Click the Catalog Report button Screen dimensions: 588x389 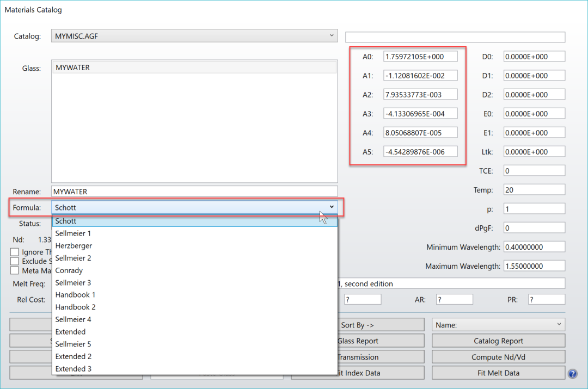pyautogui.click(x=498, y=341)
